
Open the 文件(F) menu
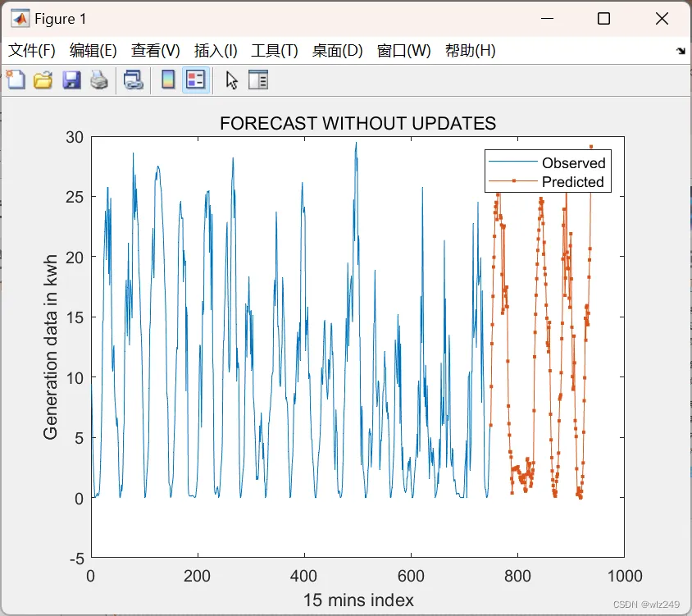(x=32, y=50)
